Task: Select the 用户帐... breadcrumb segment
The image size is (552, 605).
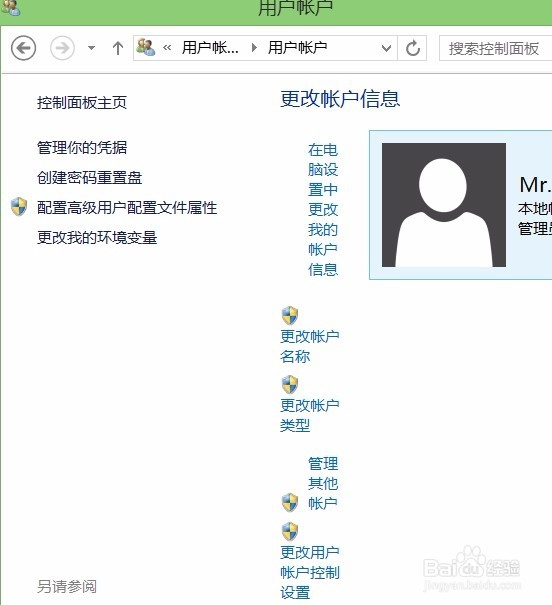Action: [210, 48]
